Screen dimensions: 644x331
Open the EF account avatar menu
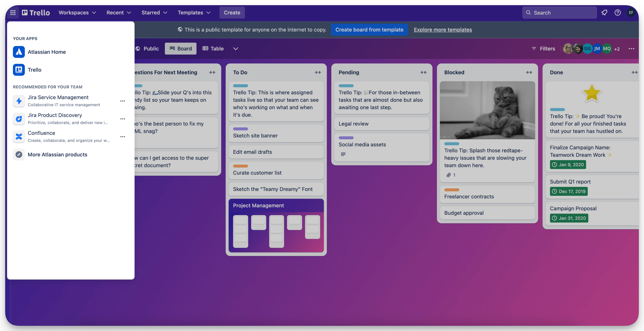[631, 12]
